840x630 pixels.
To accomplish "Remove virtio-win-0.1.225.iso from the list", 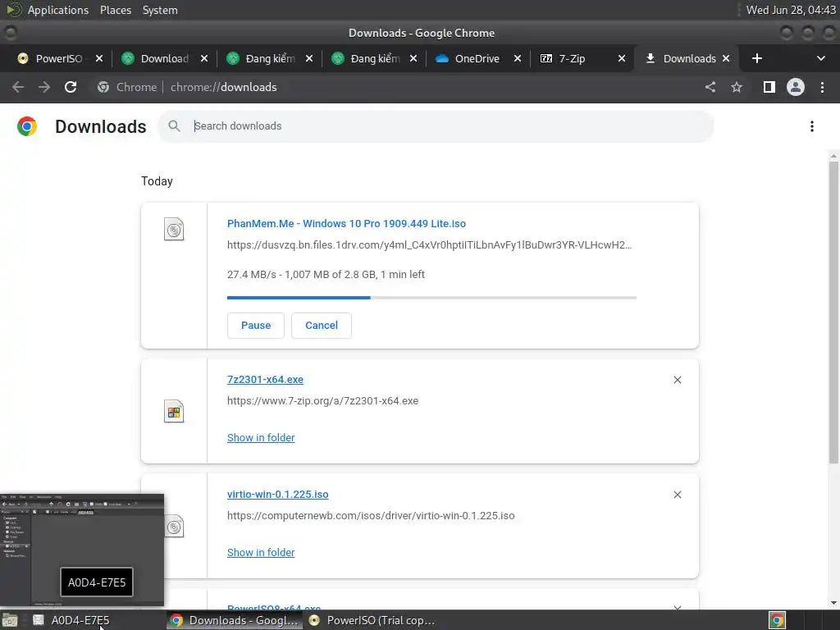I will click(678, 495).
